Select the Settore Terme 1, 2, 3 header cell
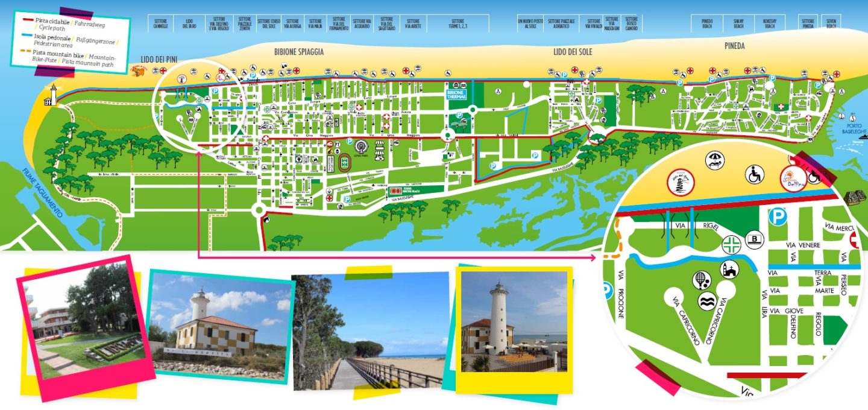This screenshot has height=410, width=868. 458,24
